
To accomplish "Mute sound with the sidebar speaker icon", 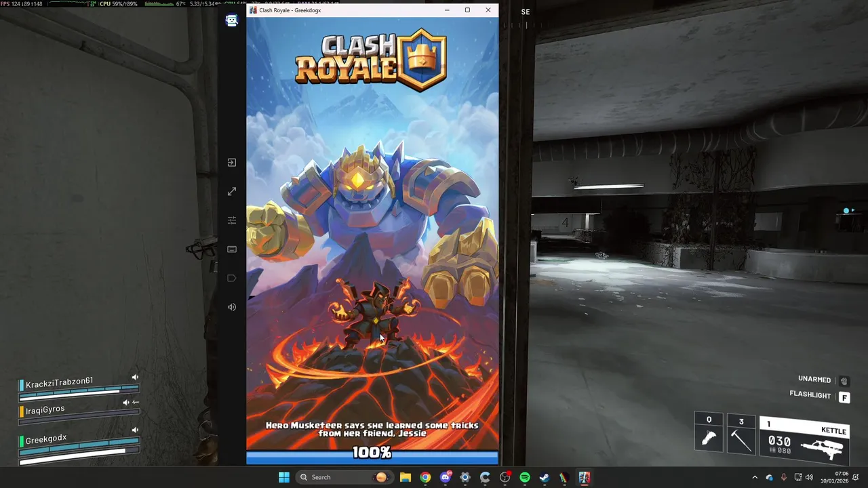I will [x=232, y=307].
